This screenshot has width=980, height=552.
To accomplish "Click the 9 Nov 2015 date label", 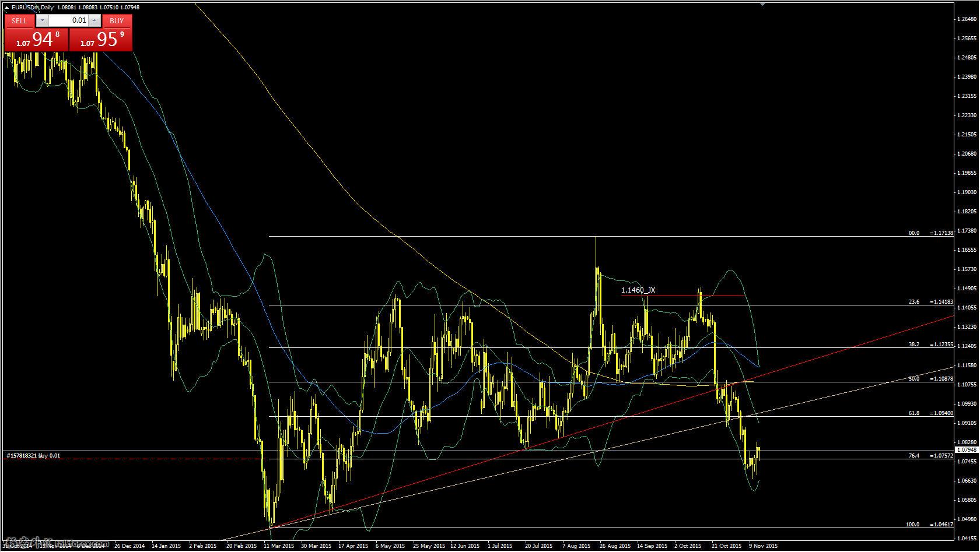I will [764, 546].
